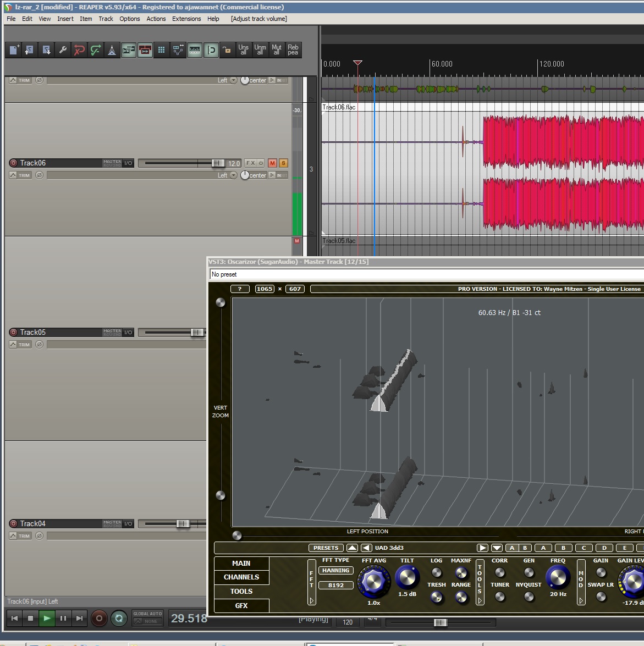Toggle envelope points move with items icon
Screen dimensions: 644x646
click(178, 50)
